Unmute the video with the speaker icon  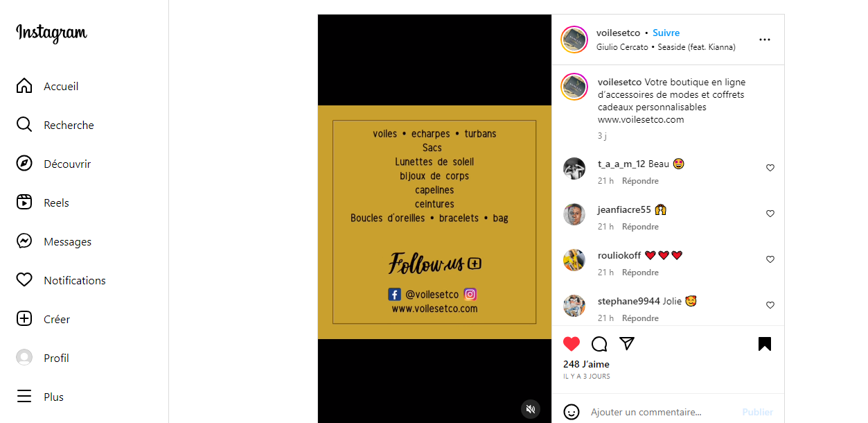531,409
